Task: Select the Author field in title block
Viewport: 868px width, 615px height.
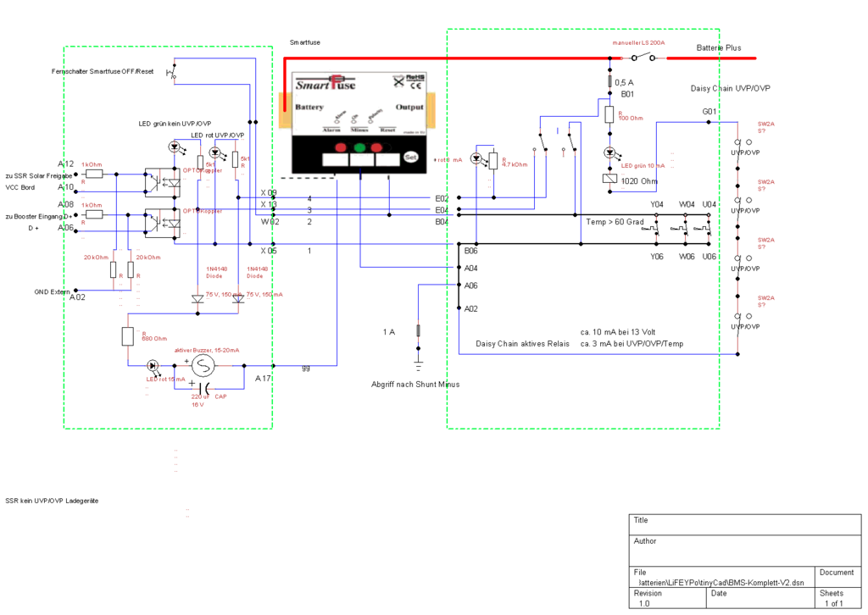Action: pos(745,551)
